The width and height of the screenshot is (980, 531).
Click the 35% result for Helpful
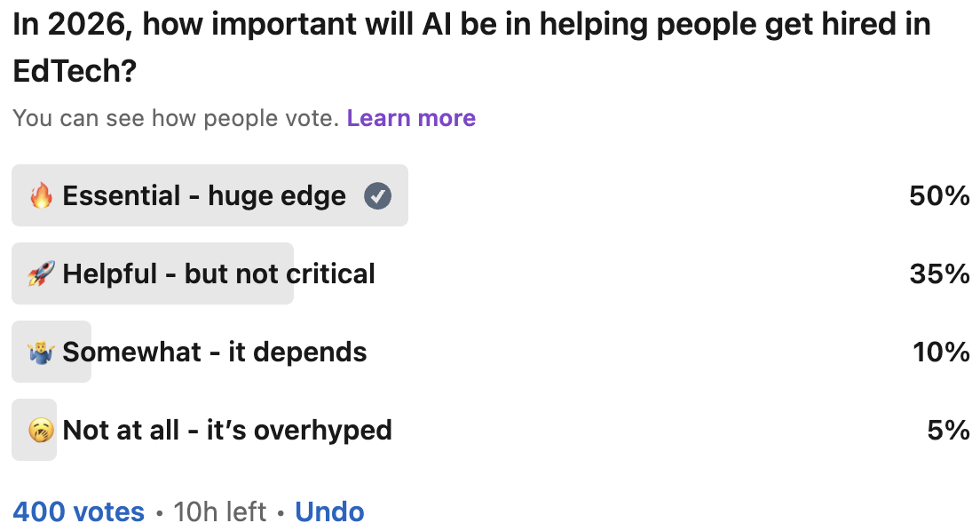point(939,273)
